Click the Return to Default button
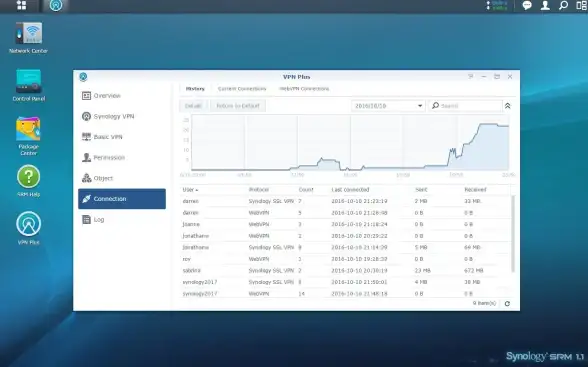 point(238,106)
